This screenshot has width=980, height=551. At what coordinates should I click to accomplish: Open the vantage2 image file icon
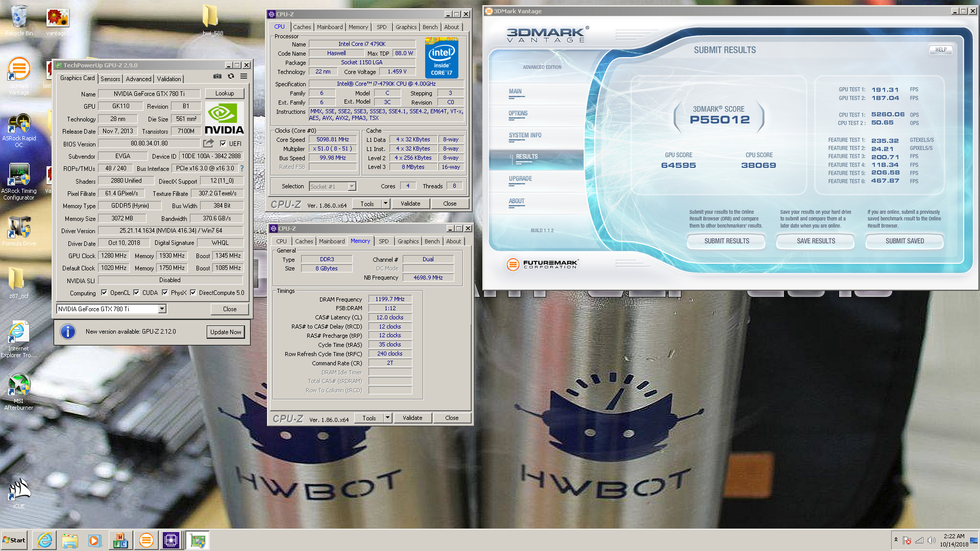tap(58, 21)
